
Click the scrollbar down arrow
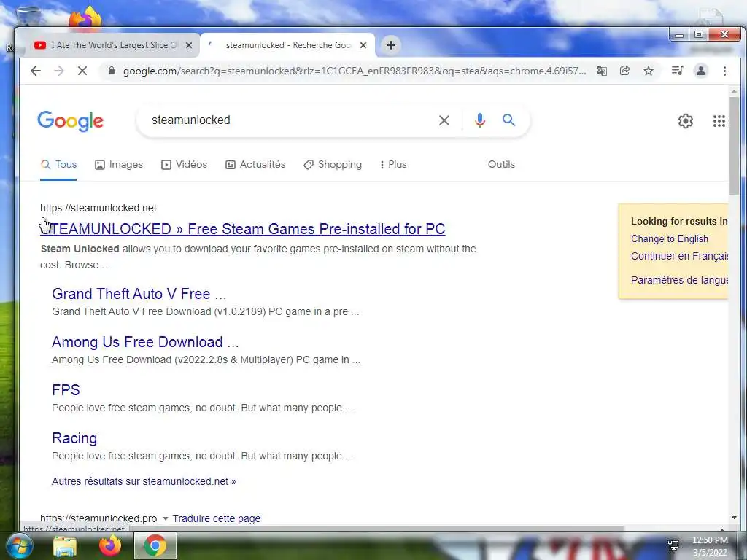click(734, 518)
